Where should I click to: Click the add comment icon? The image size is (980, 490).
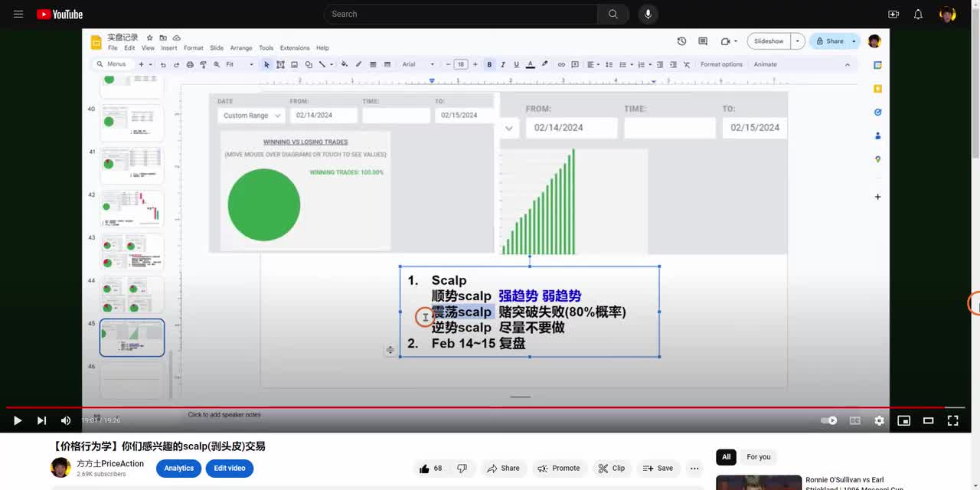575,64
